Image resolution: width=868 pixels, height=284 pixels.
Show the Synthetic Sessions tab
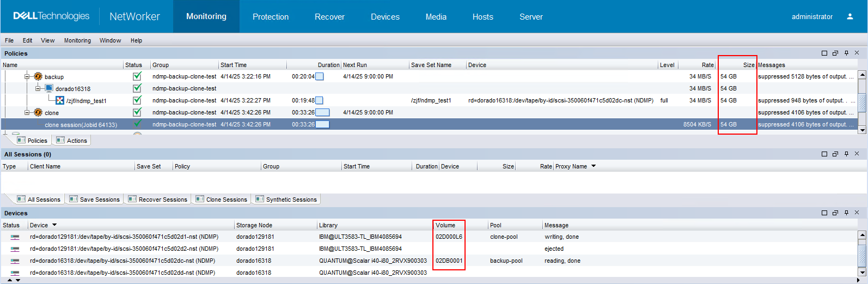(x=286, y=200)
